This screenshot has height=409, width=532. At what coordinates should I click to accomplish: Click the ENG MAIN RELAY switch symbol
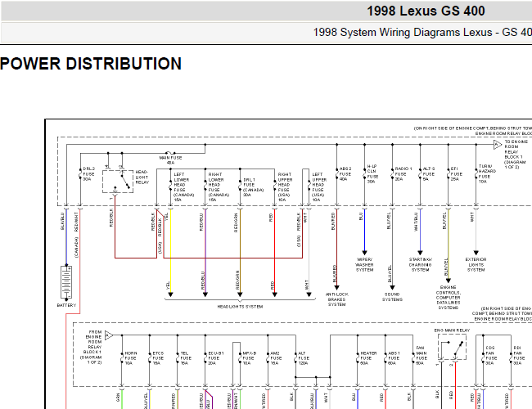pyautogui.click(x=452, y=347)
